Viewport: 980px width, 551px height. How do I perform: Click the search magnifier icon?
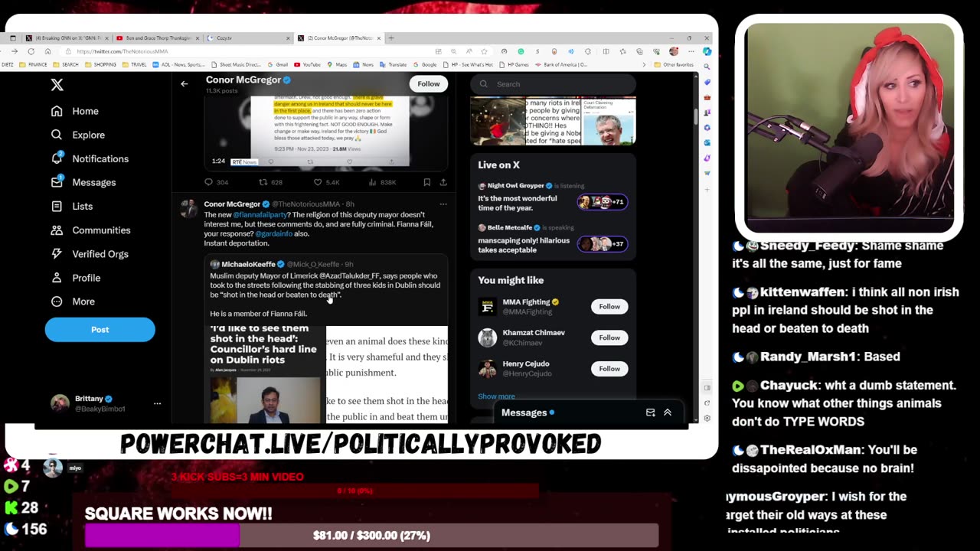483,84
